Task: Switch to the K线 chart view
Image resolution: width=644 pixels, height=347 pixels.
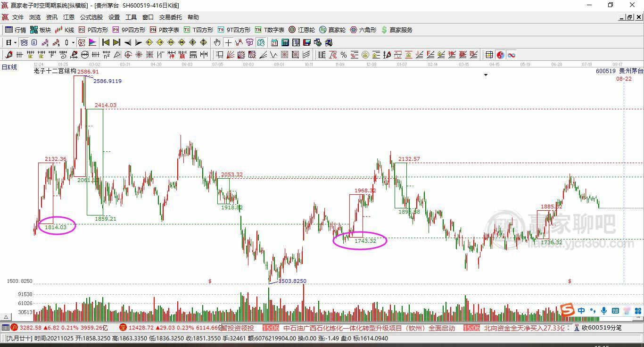Action: tap(65, 30)
